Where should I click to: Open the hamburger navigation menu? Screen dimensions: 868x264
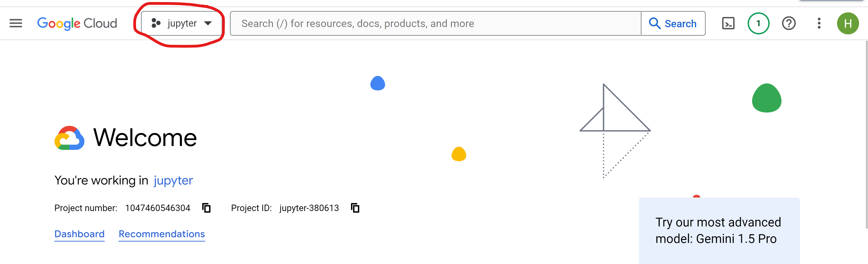coord(16,23)
